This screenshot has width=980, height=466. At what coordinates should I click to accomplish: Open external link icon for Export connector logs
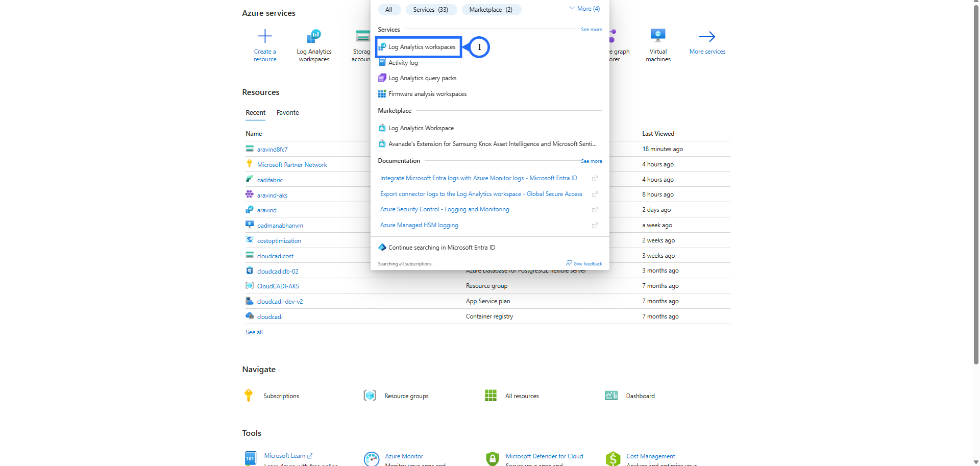595,194
